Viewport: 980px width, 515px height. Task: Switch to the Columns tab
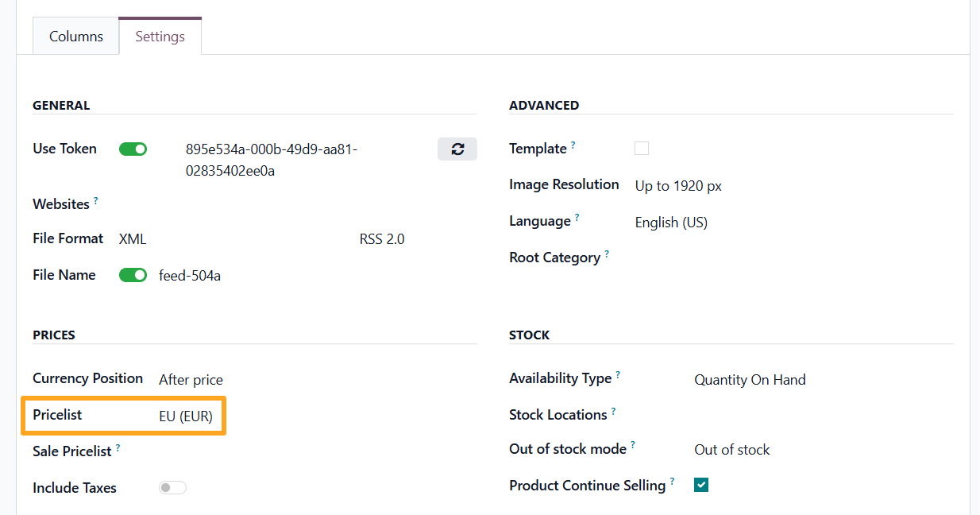point(76,37)
